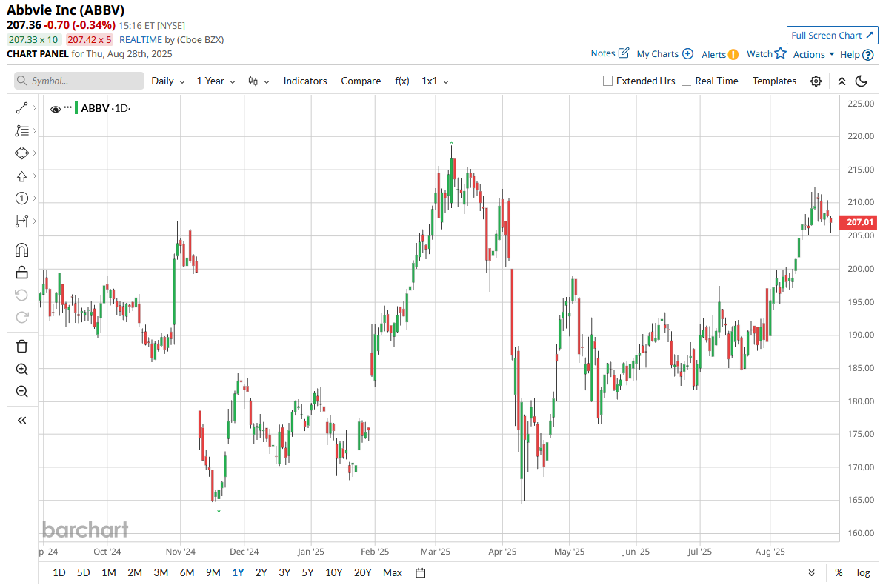
Task: Enable the Real-Time checkbox
Action: tap(686, 81)
